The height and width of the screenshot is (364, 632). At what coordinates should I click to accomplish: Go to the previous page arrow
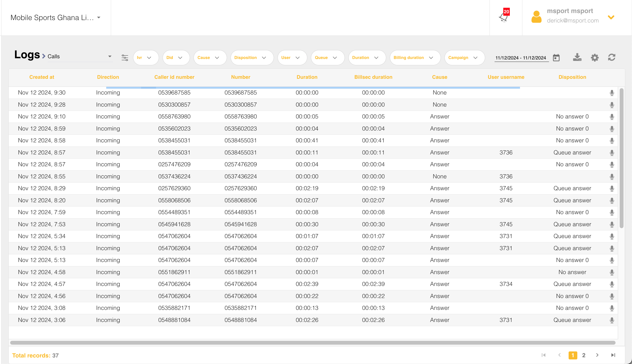click(x=559, y=355)
